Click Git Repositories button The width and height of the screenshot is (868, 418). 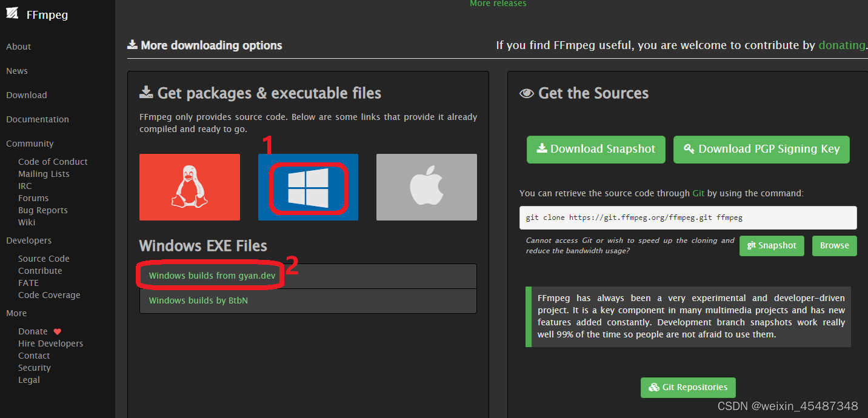pos(688,388)
